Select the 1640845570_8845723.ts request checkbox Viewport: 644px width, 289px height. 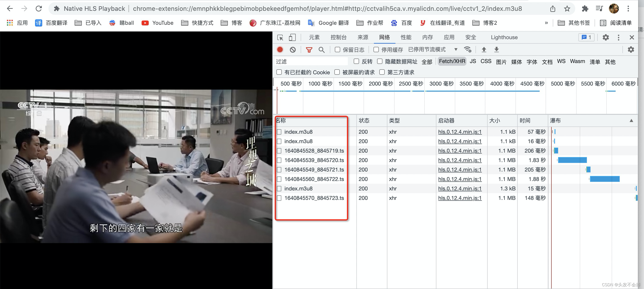tap(279, 198)
